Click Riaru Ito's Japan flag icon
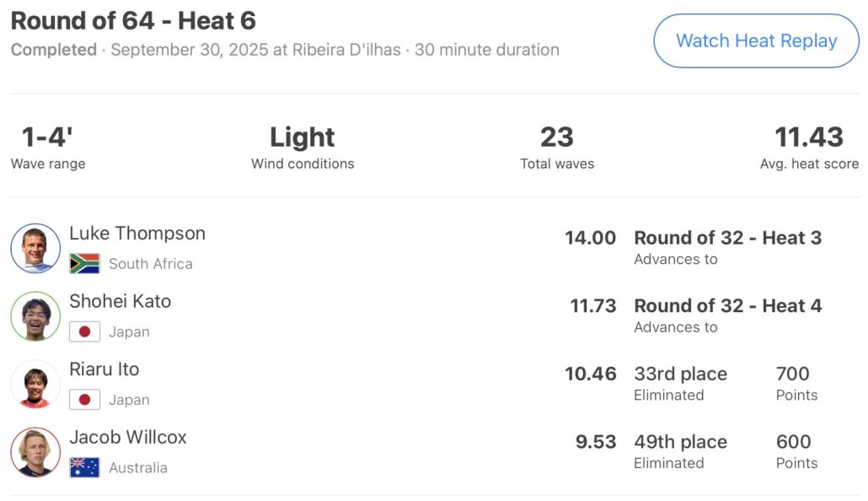Viewport: 868px width, 501px height. pos(84,400)
